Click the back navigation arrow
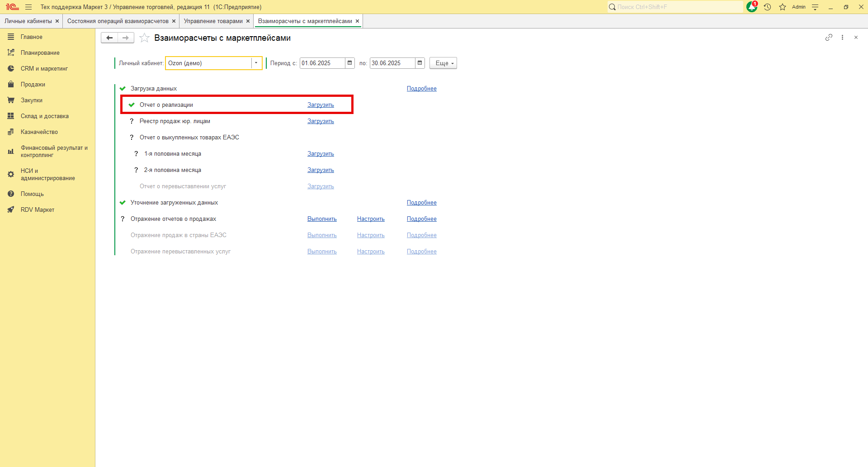868x467 pixels. (x=109, y=38)
